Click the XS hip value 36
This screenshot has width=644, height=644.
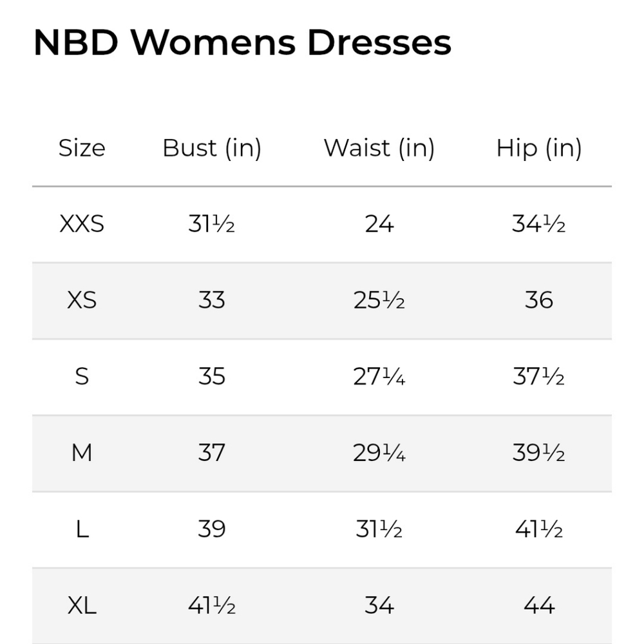pyautogui.click(x=539, y=300)
